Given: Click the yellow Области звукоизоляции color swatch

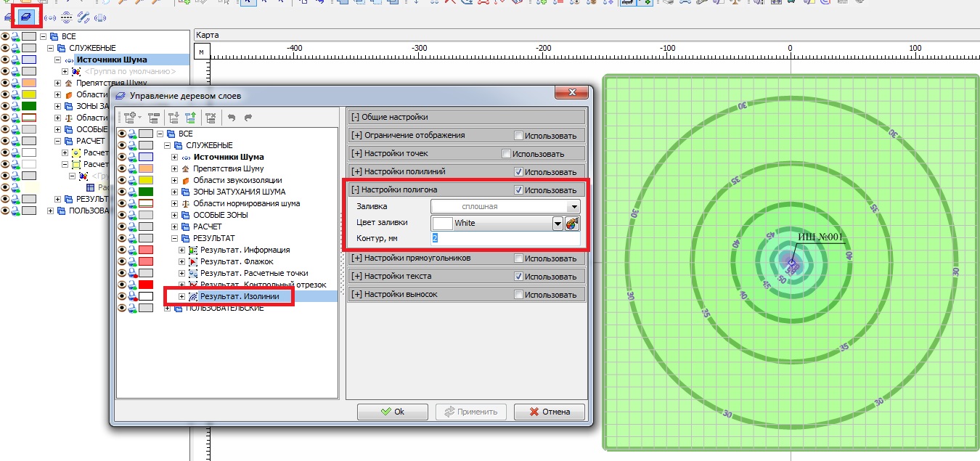Looking at the screenshot, I should [146, 180].
